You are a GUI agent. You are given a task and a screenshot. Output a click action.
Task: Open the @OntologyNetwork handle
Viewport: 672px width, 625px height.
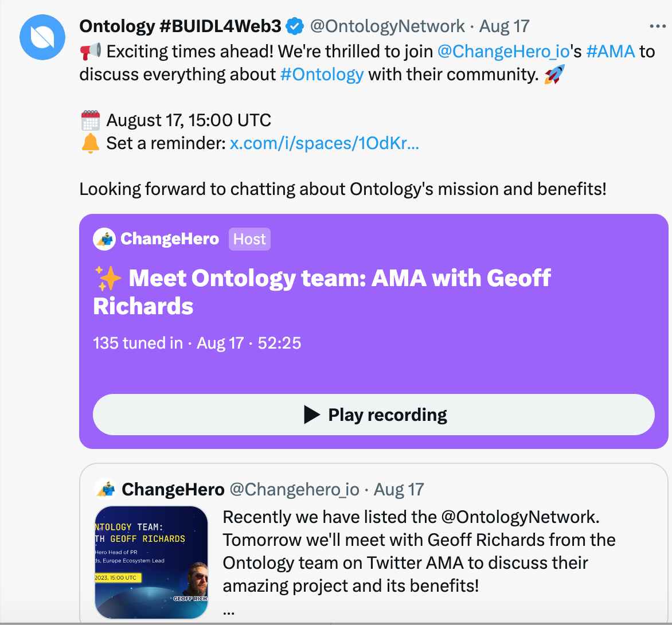pos(388,26)
